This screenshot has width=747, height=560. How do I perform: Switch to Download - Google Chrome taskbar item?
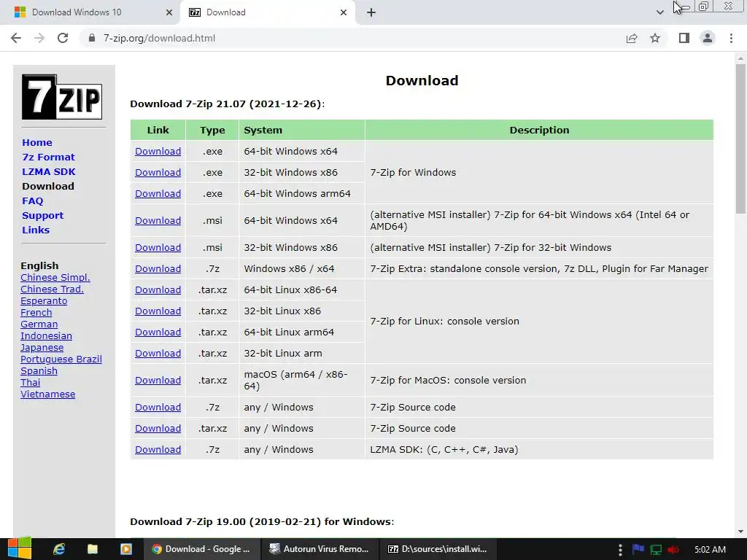(x=201, y=549)
